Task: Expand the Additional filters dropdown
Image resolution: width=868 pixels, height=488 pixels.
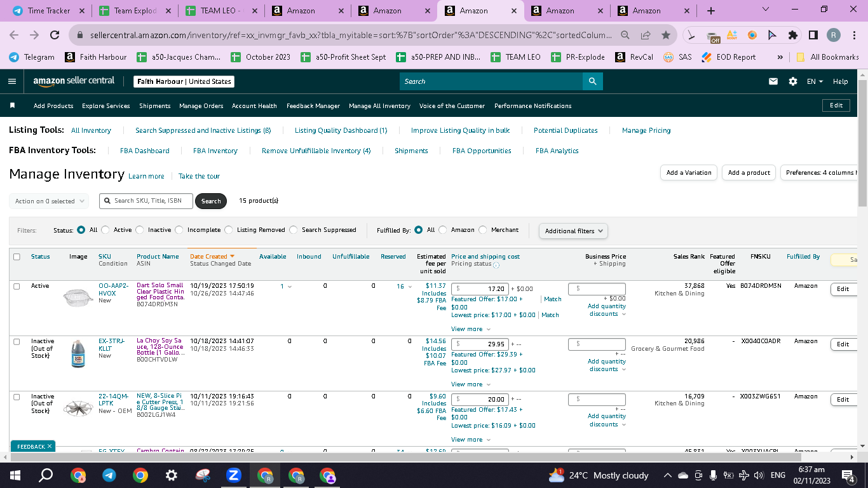Action: (x=573, y=231)
